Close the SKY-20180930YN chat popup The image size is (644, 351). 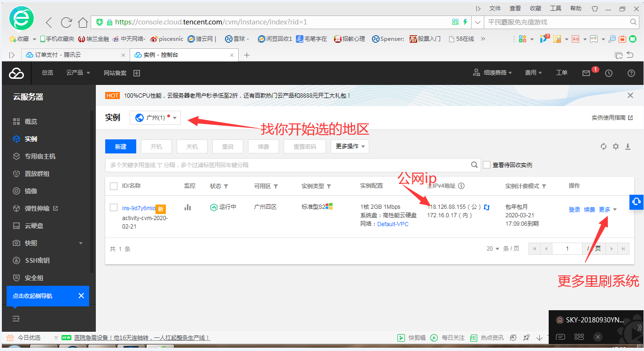coord(597,336)
